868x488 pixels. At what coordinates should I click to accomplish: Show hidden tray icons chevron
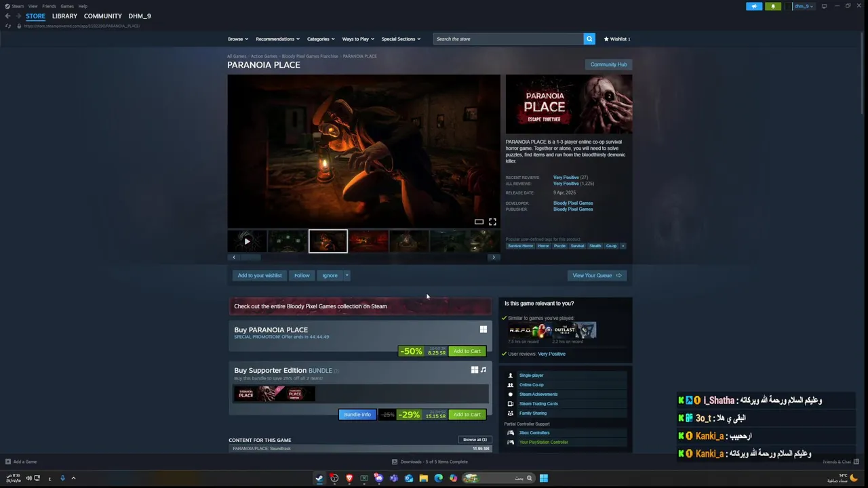(x=73, y=478)
